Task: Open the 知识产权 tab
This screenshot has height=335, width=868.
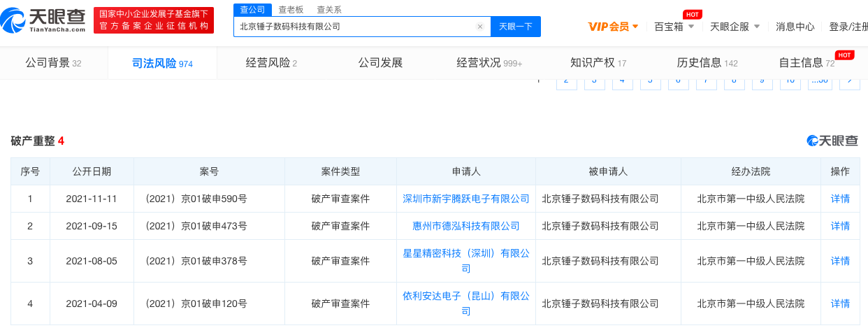Action: click(598, 63)
